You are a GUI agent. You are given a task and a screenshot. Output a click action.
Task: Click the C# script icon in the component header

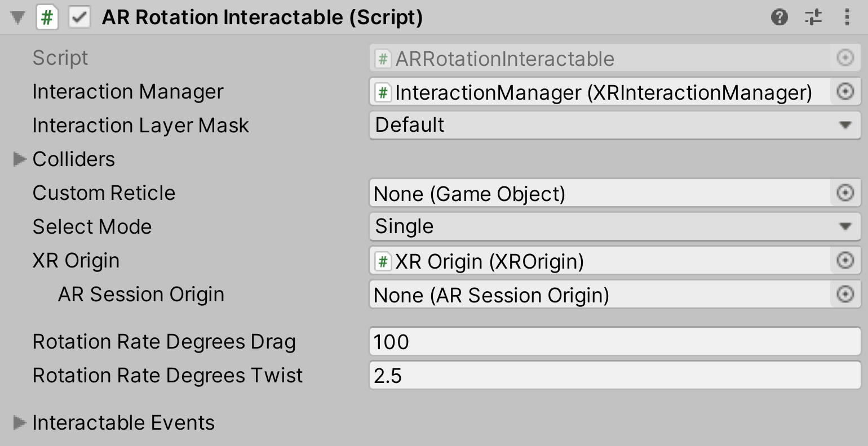coord(47,17)
